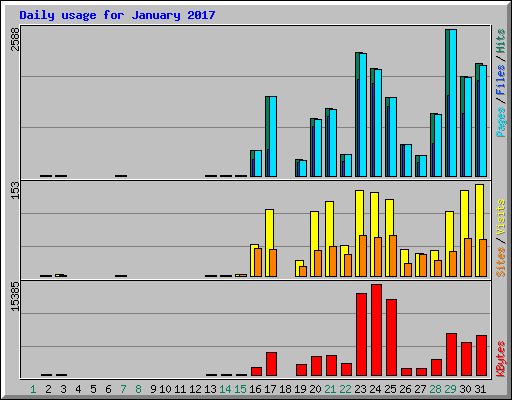512x400 pixels.
Task: Select day label 10 on the axis
Action: [165, 389]
